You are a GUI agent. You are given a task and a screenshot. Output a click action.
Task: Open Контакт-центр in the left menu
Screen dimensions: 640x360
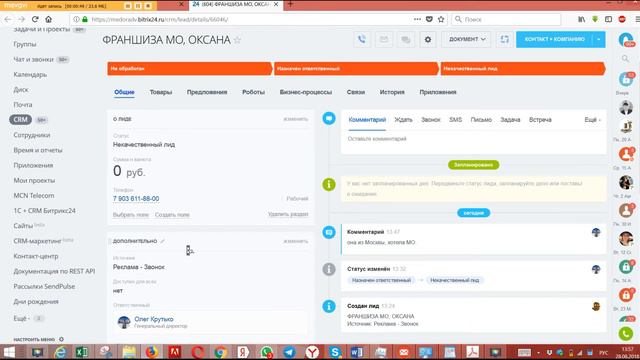36,256
